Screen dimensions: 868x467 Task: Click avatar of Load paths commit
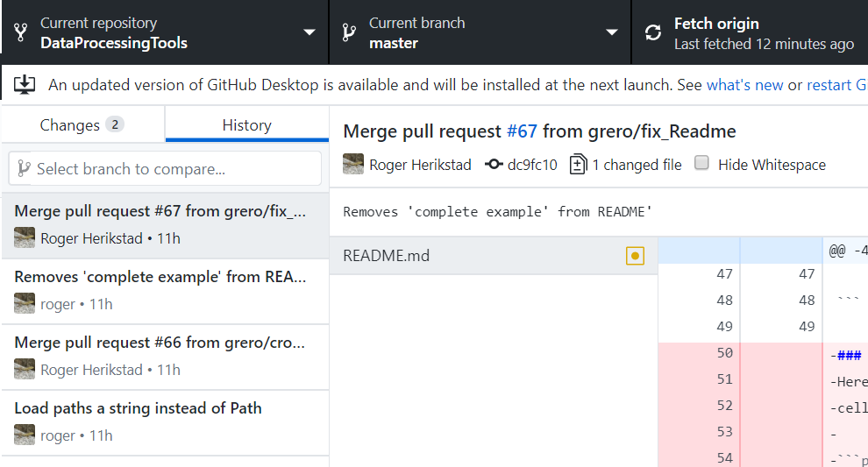[25, 435]
